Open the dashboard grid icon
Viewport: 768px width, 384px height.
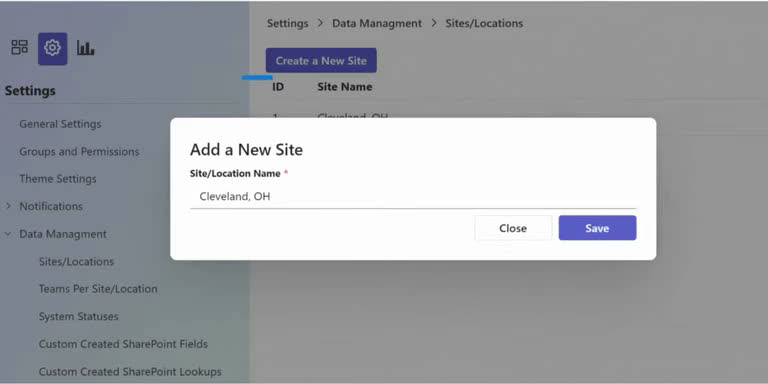(20, 48)
